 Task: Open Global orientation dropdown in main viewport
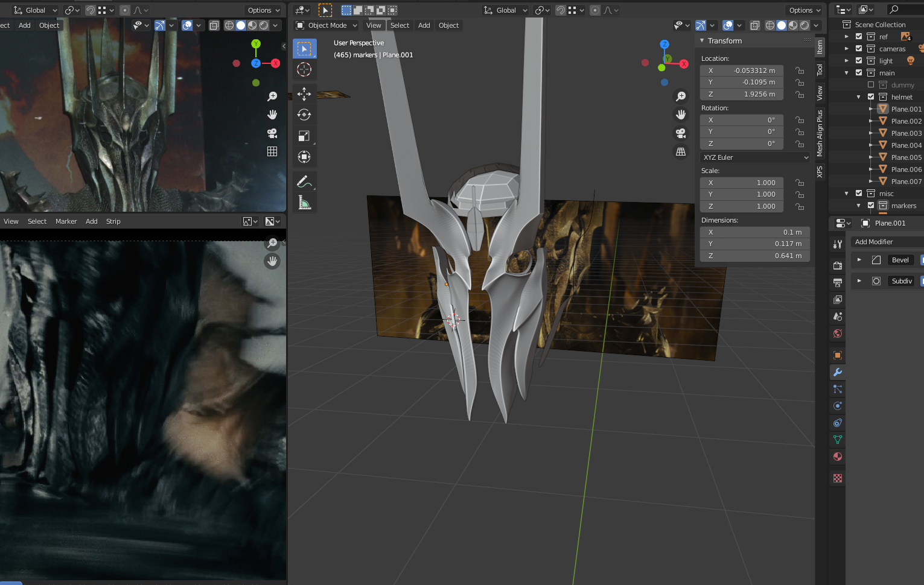[x=506, y=10]
